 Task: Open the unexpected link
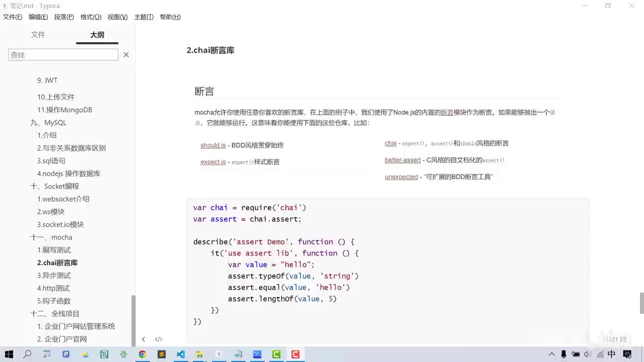401,177
